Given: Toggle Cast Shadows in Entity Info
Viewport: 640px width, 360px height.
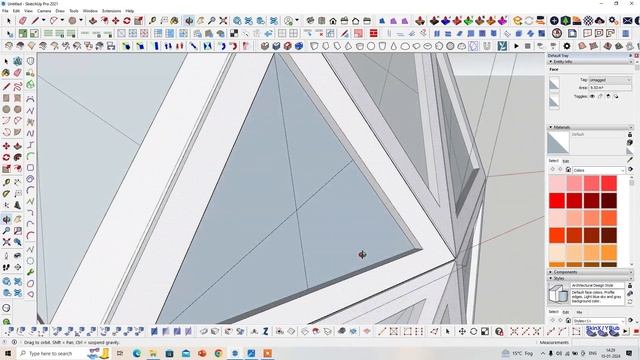Looking at the screenshot, I should (616, 96).
